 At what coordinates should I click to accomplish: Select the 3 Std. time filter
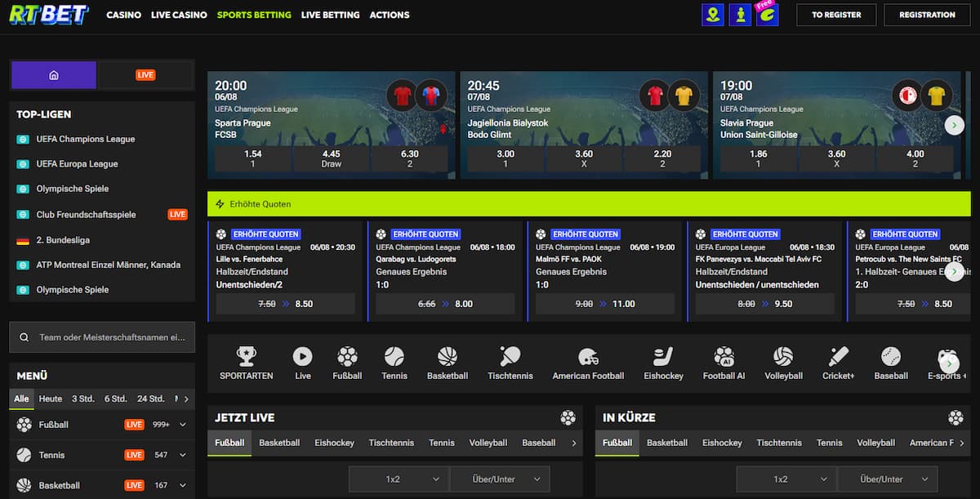point(82,399)
